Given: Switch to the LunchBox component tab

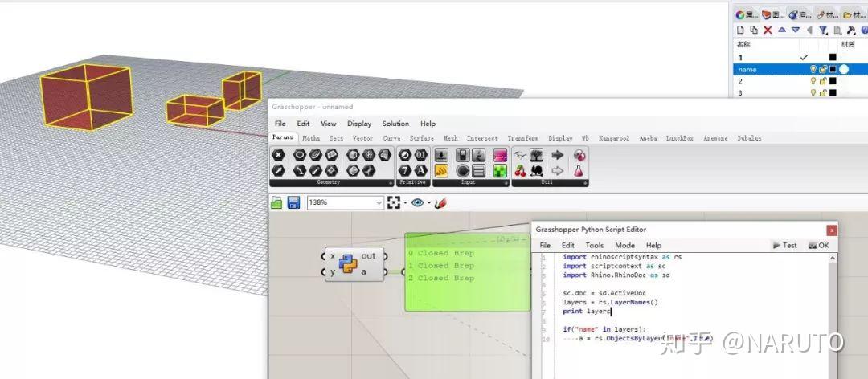Looking at the screenshot, I should tap(679, 138).
